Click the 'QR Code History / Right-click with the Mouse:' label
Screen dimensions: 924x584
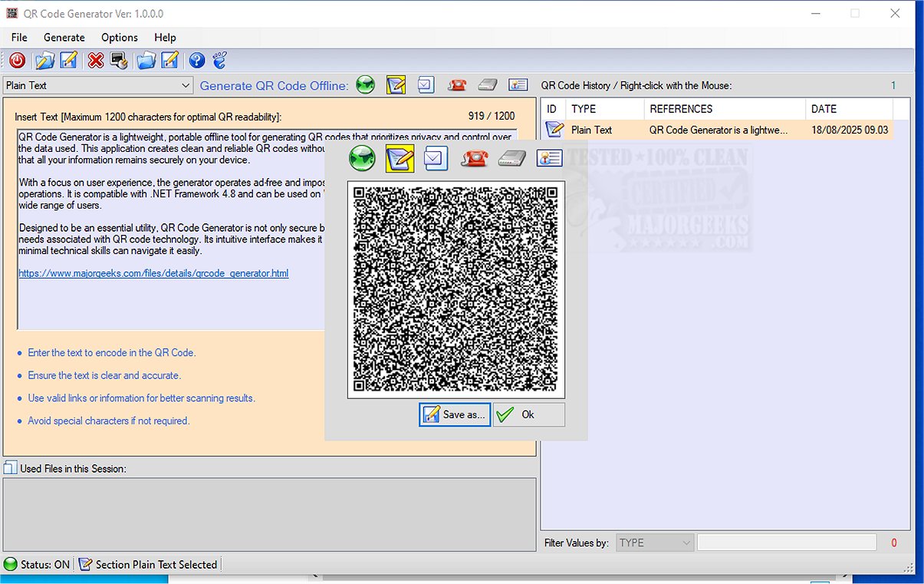click(x=636, y=85)
